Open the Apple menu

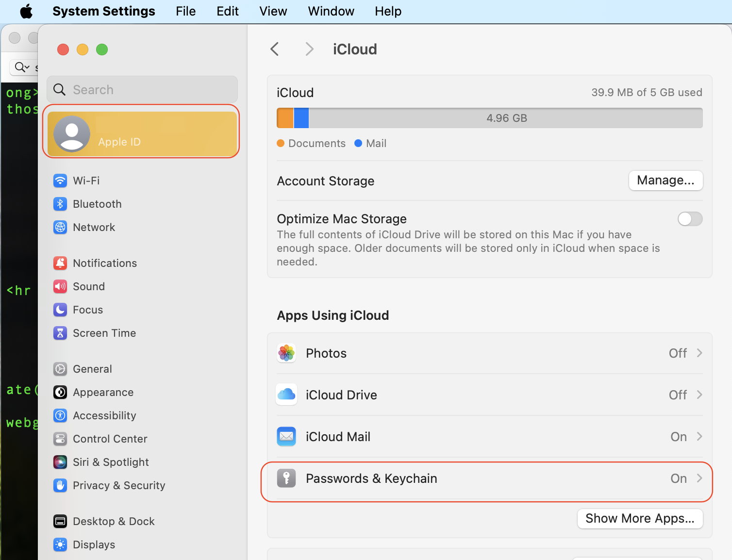[27, 11]
